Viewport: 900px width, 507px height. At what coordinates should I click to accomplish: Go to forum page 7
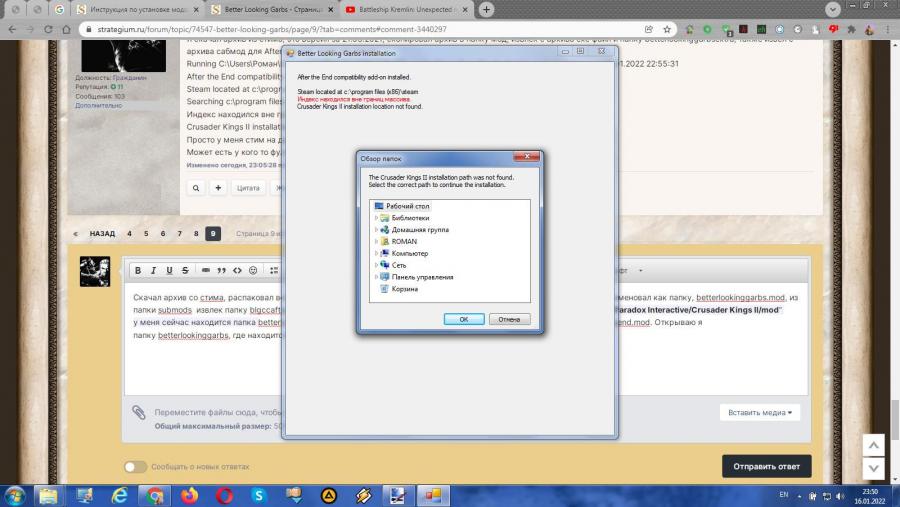point(180,234)
